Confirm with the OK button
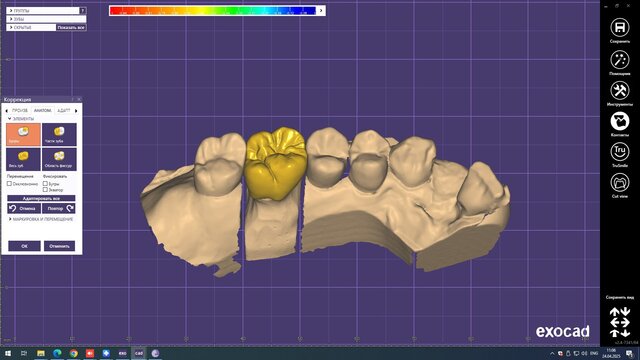This screenshot has width=640, height=360. 24,246
